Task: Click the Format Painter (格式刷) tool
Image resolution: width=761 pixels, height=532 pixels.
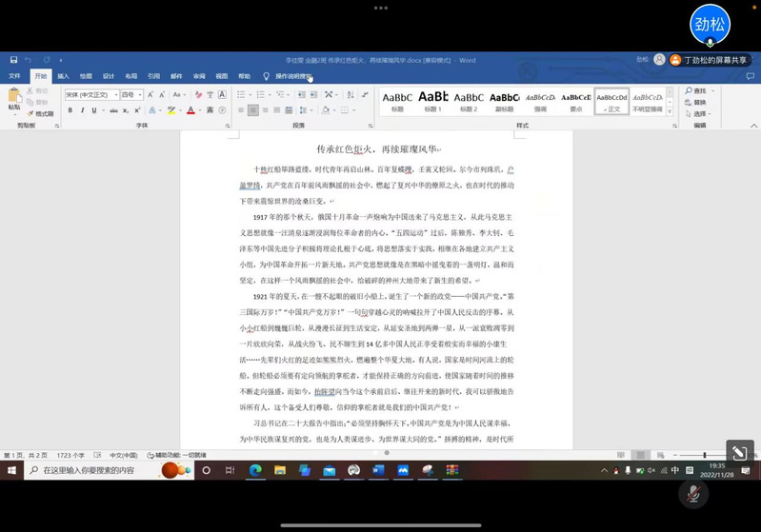Action: tap(42, 113)
